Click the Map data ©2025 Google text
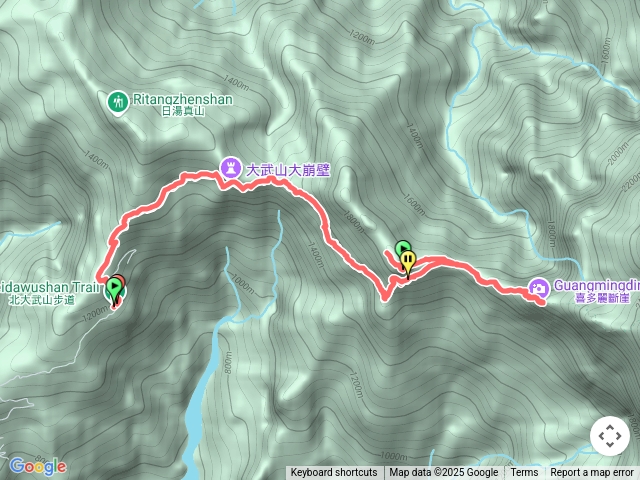The image size is (640, 480). coord(443,473)
